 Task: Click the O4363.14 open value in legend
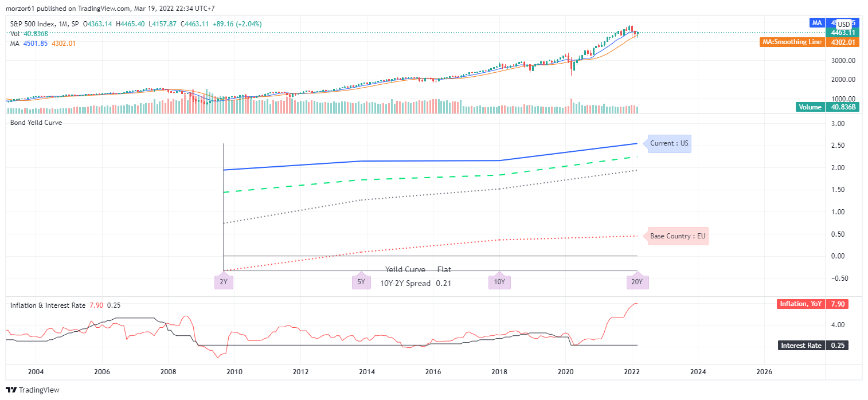point(98,24)
